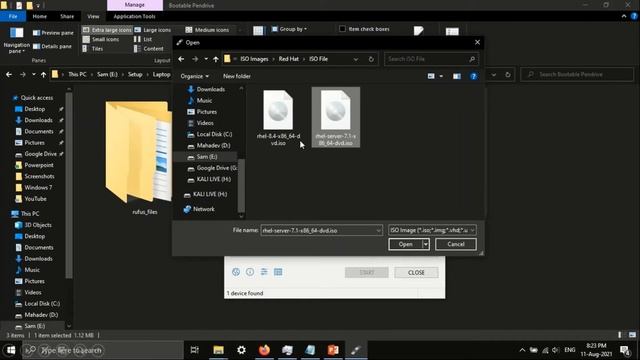Open Firefox from taskbar
Viewport: 640px width, 360px height.
tap(264, 350)
